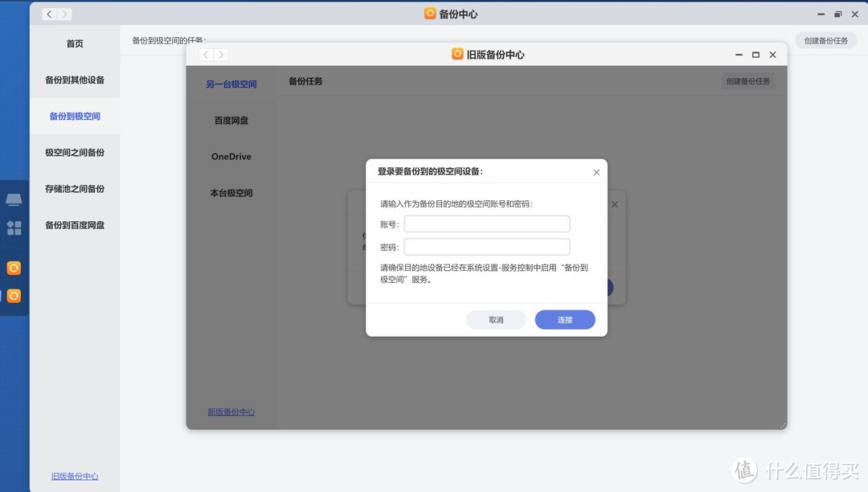Open the apps grid icon in the left dock
The height and width of the screenshot is (492, 868).
click(x=14, y=228)
